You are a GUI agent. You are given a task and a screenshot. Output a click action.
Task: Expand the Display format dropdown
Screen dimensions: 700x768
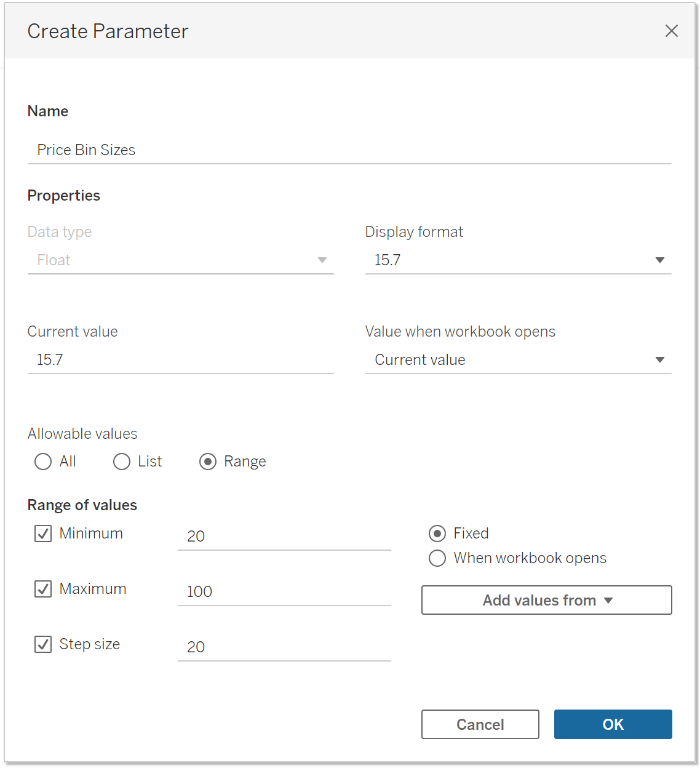[x=518, y=260]
